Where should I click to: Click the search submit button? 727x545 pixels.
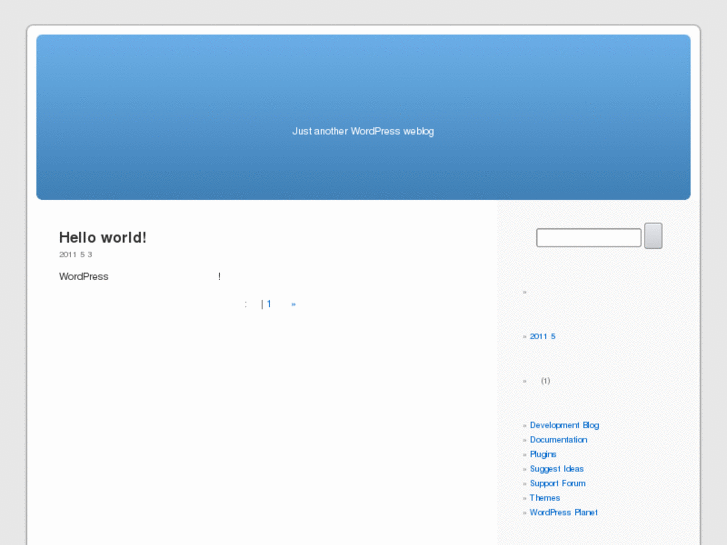coord(653,236)
